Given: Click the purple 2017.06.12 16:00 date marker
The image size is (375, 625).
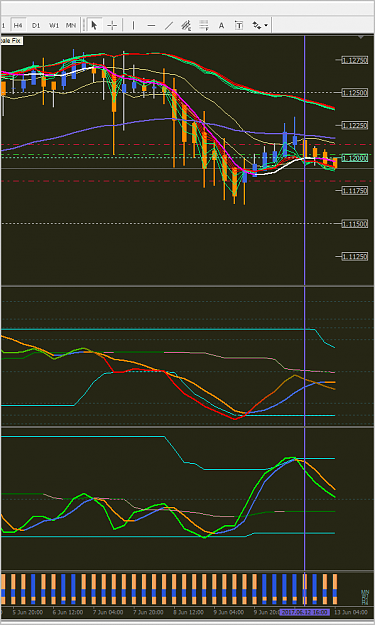Looking at the screenshot, I should [x=304, y=612].
